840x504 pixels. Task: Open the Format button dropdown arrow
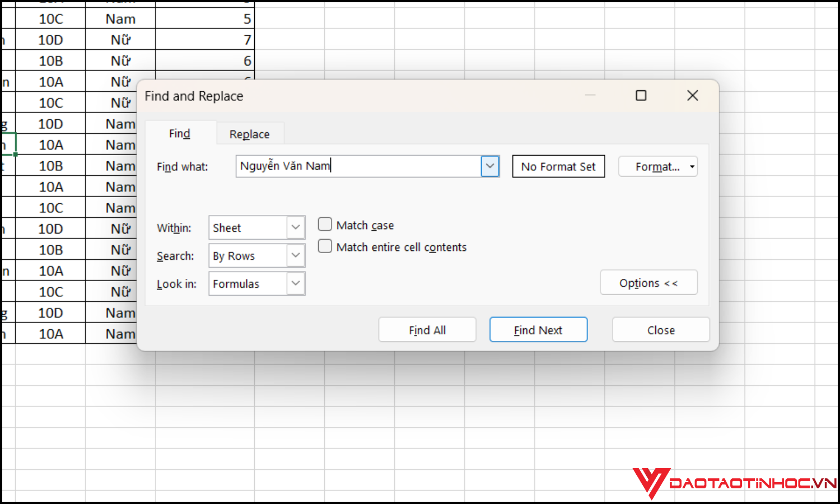point(692,167)
